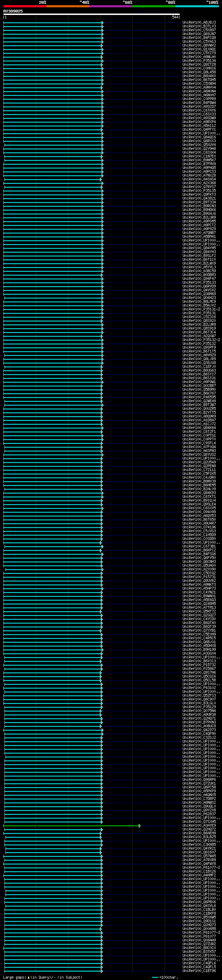Click hit label UniRef100_Q6RXX3
222x980 pixels.
(199, 141)
